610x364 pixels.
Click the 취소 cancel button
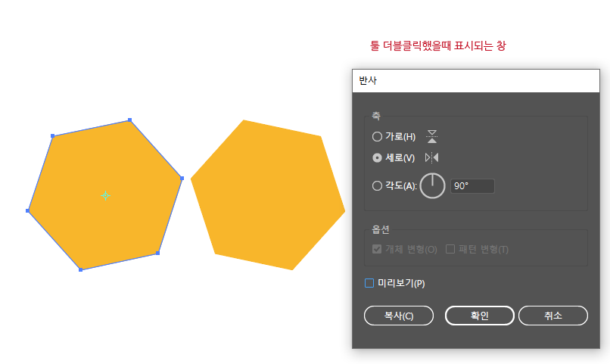pyautogui.click(x=553, y=316)
